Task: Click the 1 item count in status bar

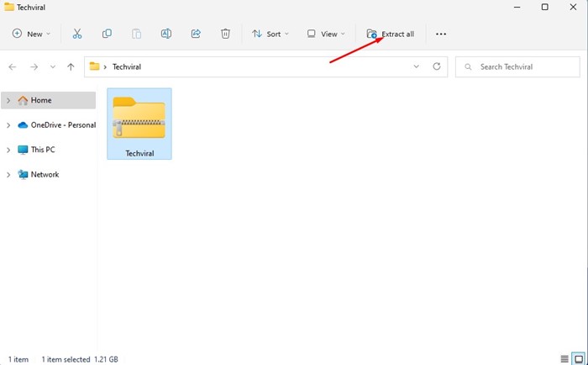Action: point(18,359)
